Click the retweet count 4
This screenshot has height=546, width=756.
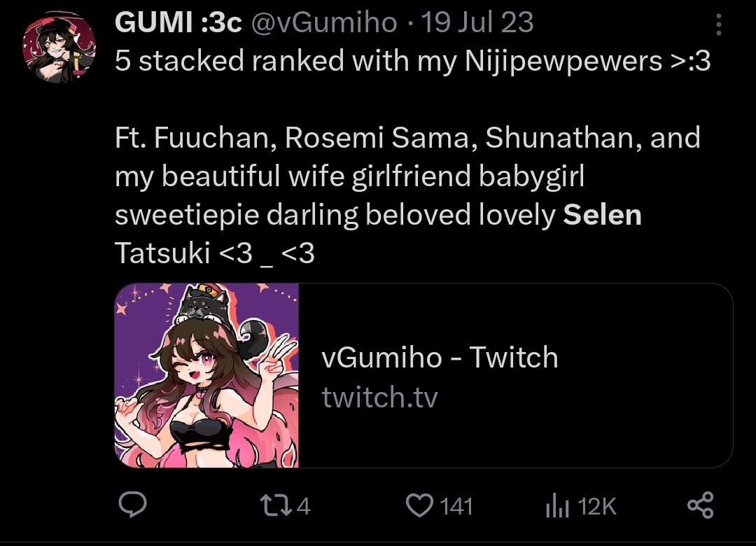(x=303, y=506)
